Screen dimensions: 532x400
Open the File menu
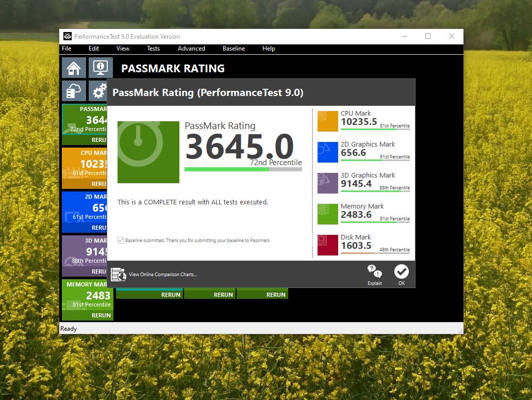click(x=66, y=49)
